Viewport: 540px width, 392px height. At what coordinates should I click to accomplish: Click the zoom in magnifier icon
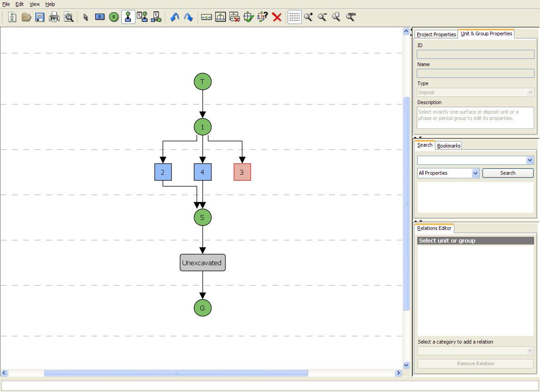coord(308,17)
